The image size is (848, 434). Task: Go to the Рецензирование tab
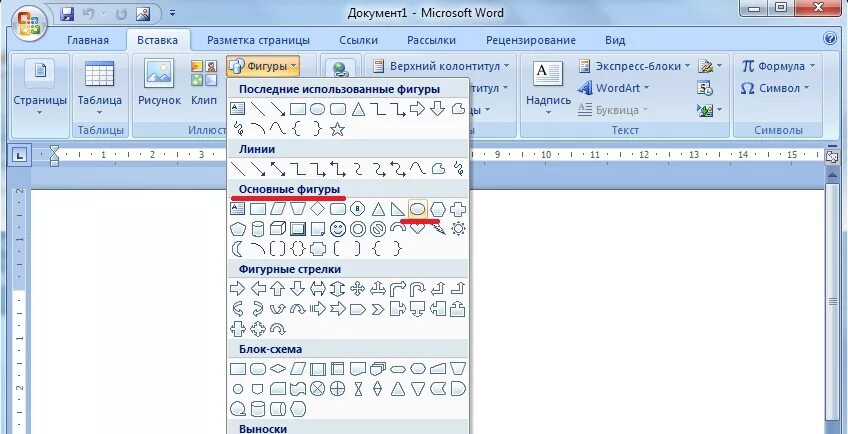[x=531, y=40]
